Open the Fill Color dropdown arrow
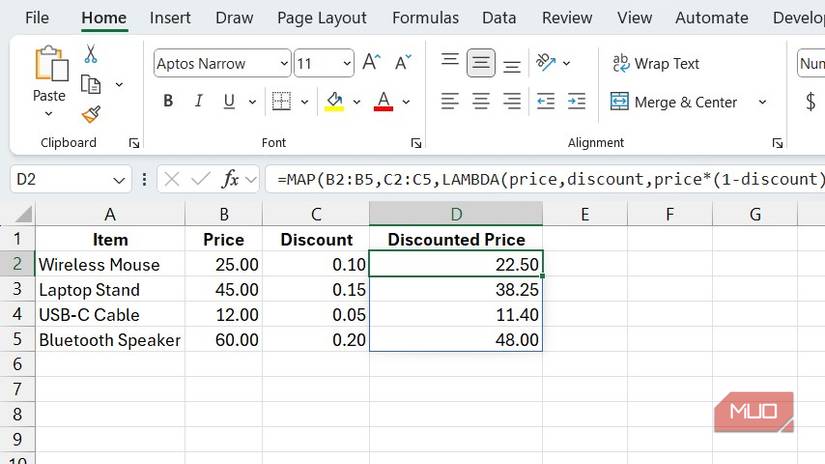This screenshot has width=825, height=464. point(357,102)
